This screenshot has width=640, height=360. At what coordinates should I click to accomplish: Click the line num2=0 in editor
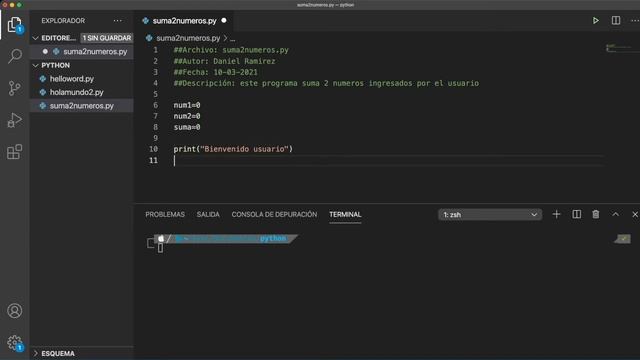[187, 116]
